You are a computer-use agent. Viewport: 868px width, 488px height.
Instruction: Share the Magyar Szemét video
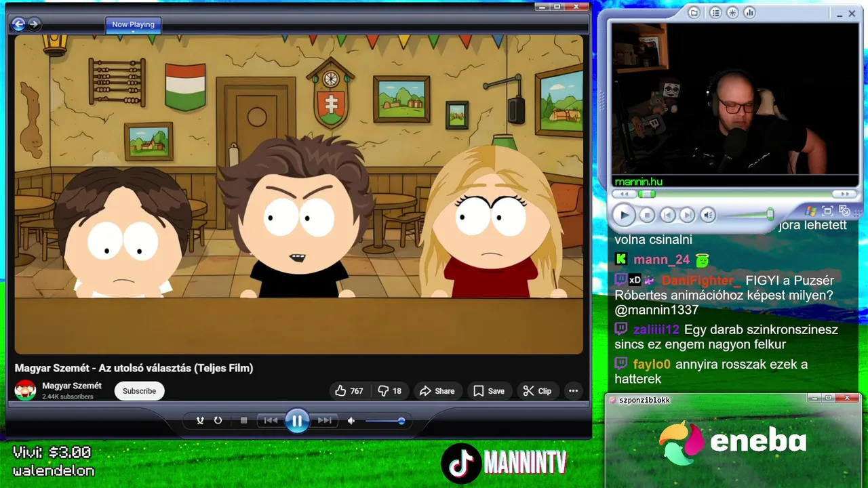point(437,391)
